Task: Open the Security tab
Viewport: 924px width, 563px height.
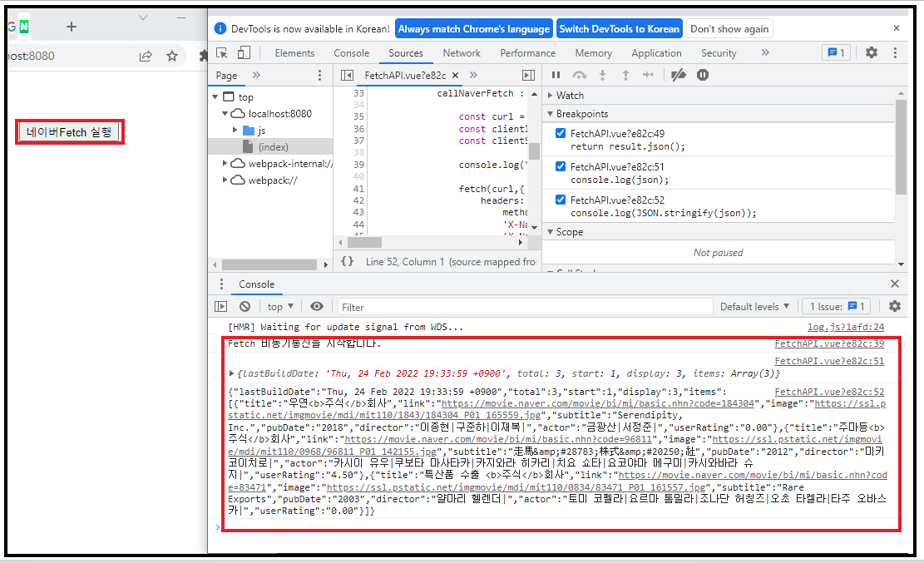Action: (719, 53)
